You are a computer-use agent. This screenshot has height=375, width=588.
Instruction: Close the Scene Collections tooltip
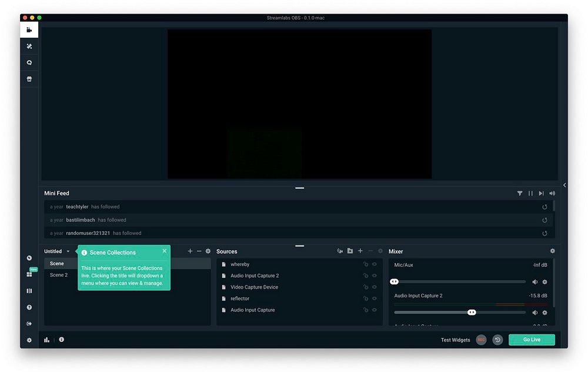[165, 251]
